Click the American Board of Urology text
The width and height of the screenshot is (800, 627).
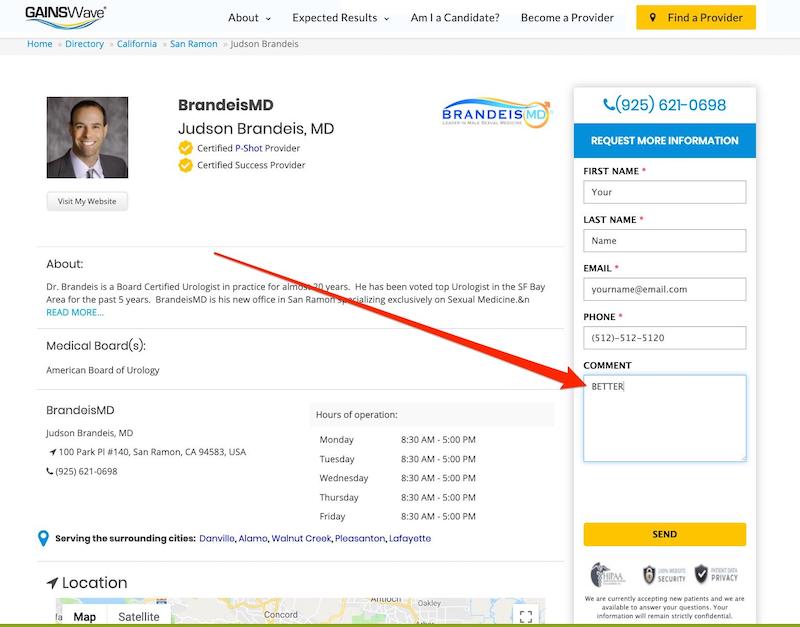click(103, 370)
